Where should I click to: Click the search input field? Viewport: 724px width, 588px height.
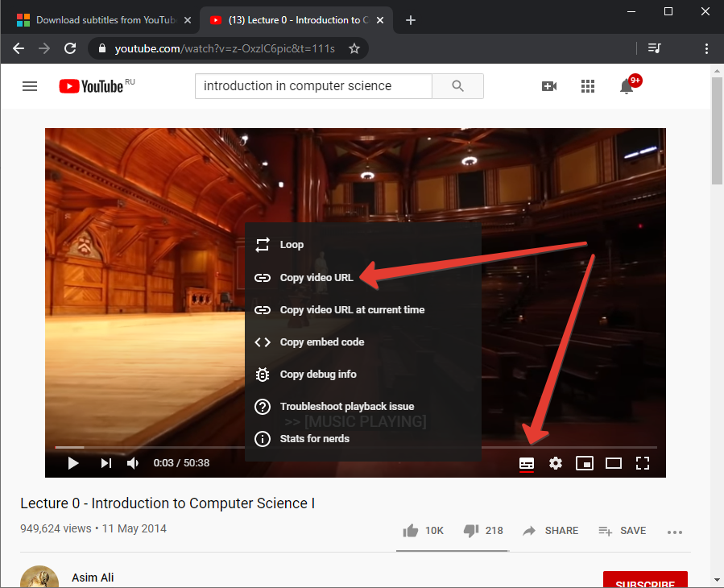click(x=313, y=86)
